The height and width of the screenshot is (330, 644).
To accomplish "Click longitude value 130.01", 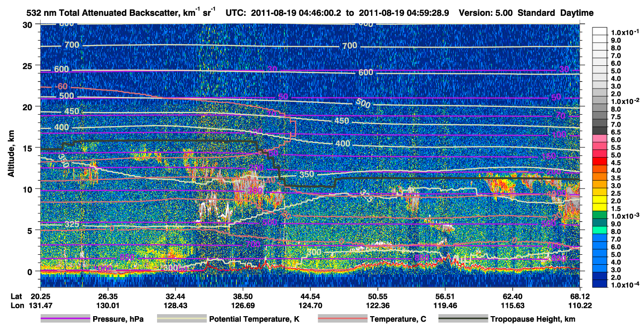I will pyautogui.click(x=107, y=305).
